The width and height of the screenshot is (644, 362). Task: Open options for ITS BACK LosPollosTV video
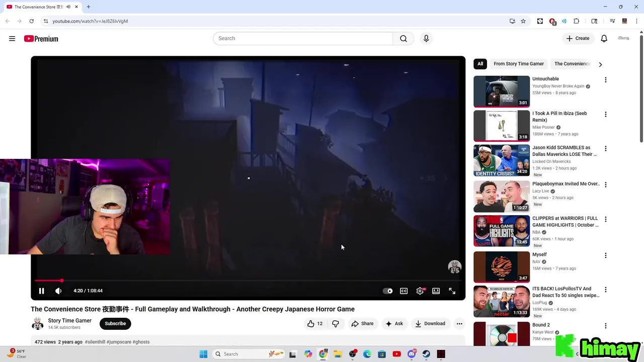pos(606,290)
